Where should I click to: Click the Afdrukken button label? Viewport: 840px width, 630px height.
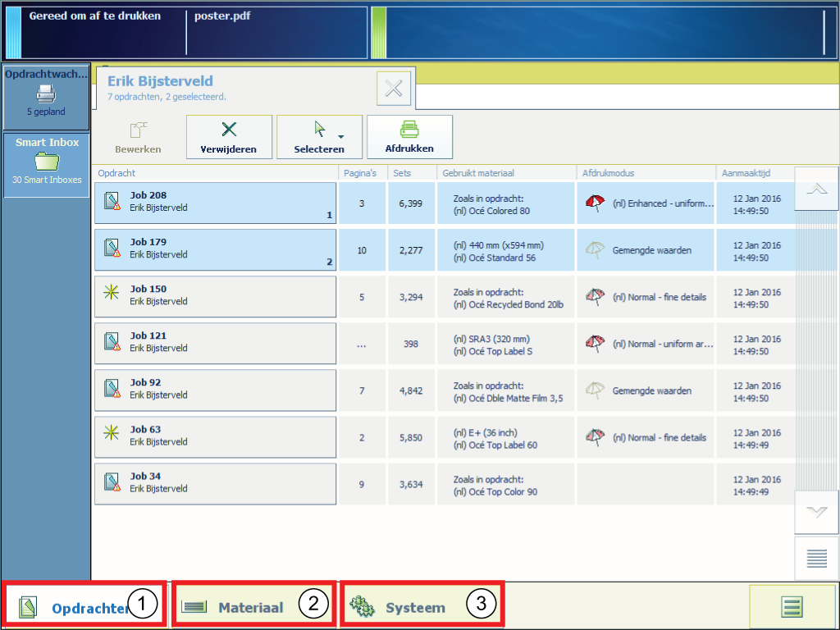pos(409,148)
